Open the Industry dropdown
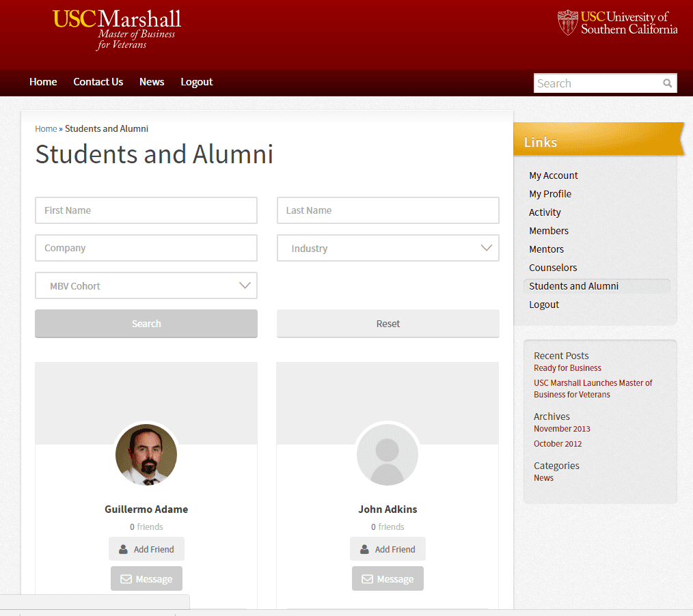The height and width of the screenshot is (616, 693). tap(388, 249)
